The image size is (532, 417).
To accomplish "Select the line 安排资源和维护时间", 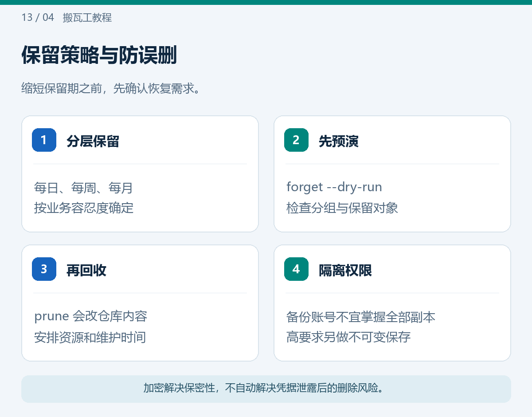I will coord(90,337).
